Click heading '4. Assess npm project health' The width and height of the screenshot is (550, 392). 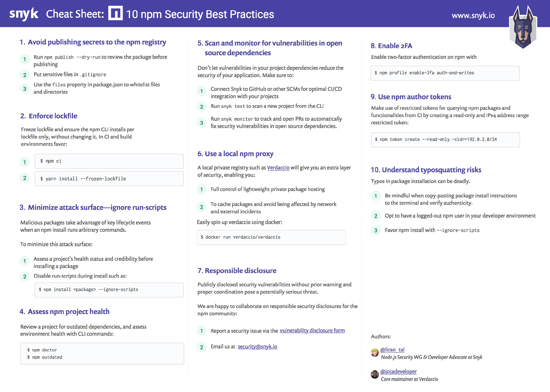(64, 312)
